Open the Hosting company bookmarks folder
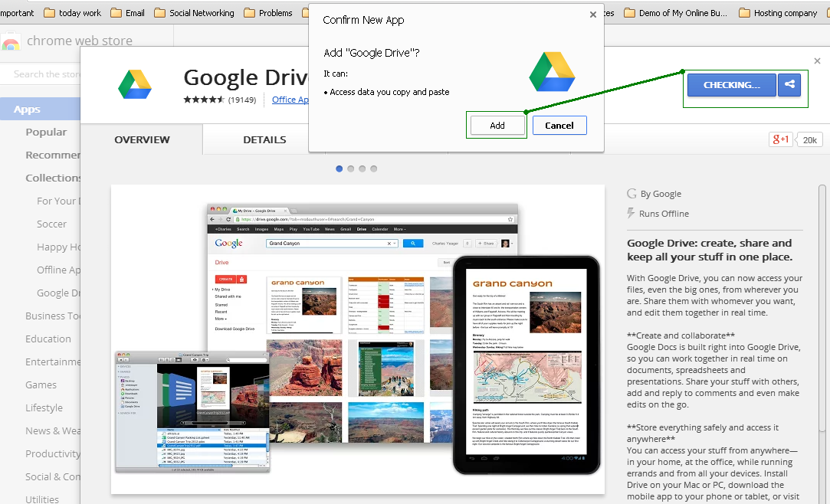This screenshot has height=504, width=830. (x=778, y=13)
